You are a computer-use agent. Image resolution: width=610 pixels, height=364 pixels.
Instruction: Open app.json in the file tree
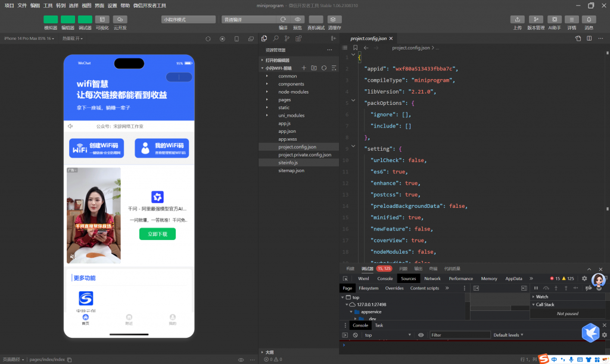click(x=287, y=131)
